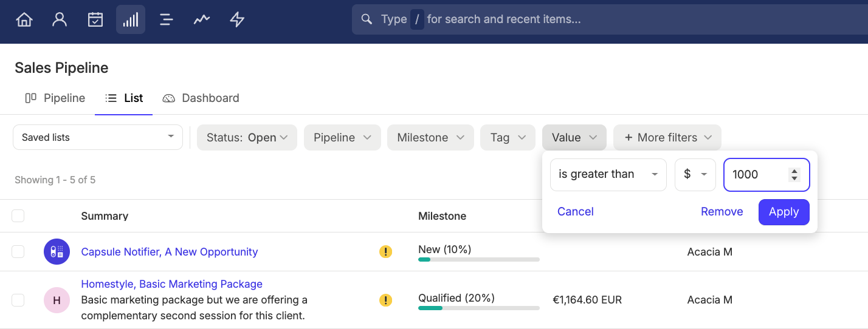Apply the Value filter
The width and height of the screenshot is (868, 329).
click(784, 212)
